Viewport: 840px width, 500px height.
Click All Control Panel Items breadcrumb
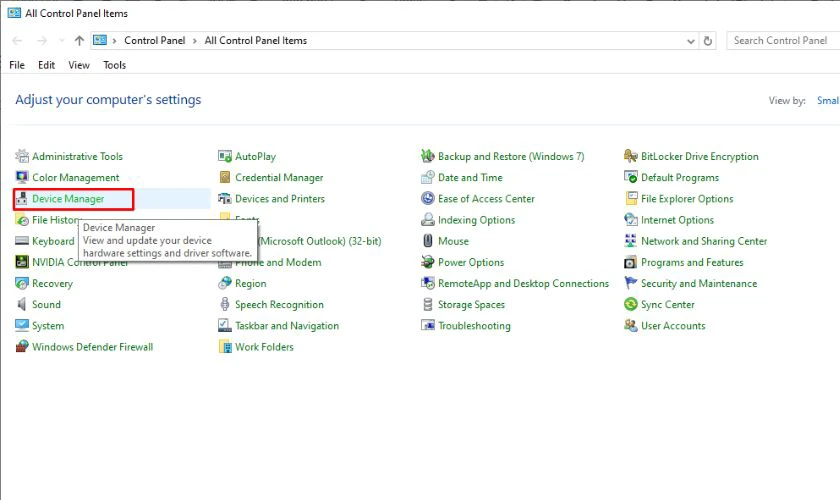[256, 41]
